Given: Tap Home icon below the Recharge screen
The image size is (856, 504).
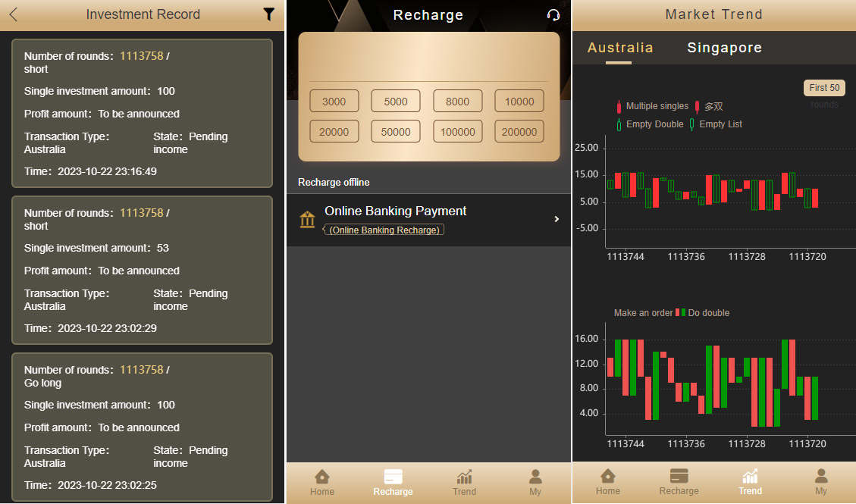Looking at the screenshot, I should pyautogui.click(x=322, y=482).
